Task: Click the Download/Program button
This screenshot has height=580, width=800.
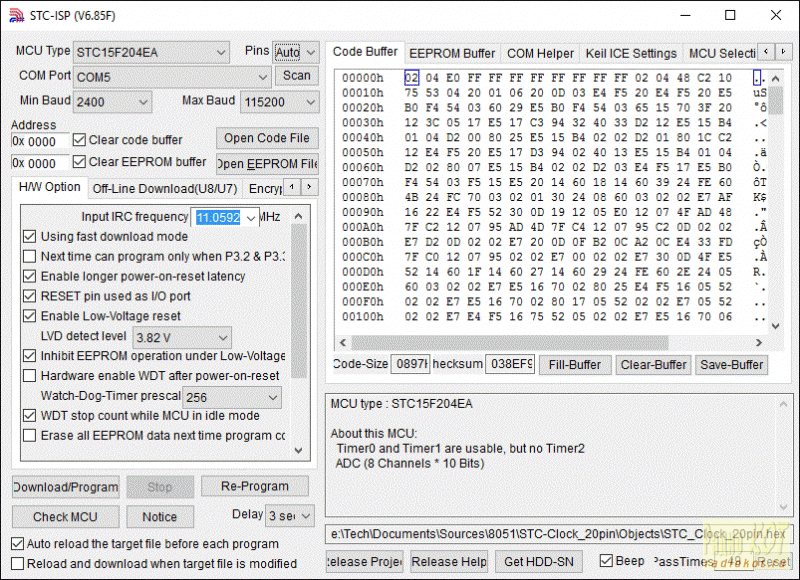Action: tap(65, 487)
